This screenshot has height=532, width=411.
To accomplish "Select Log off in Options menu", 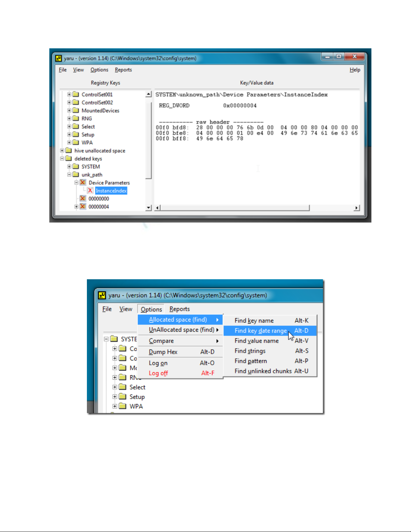I will click(158, 373).
